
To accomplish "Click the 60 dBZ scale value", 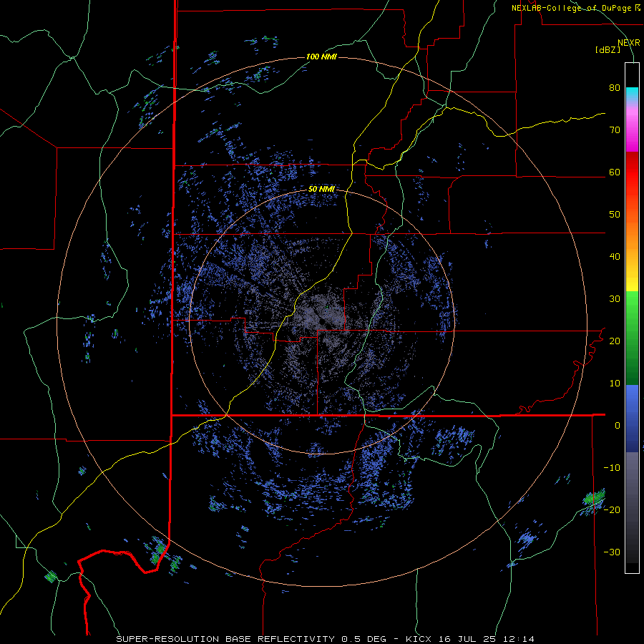I will point(615,172).
